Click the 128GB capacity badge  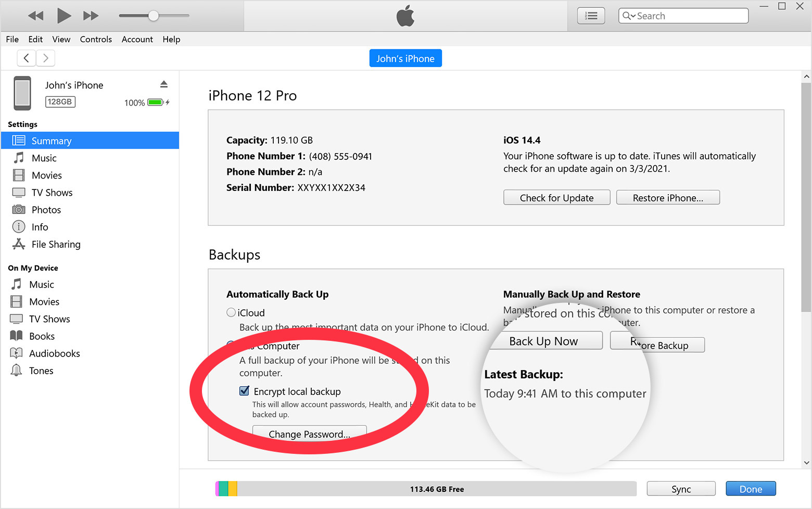60,101
